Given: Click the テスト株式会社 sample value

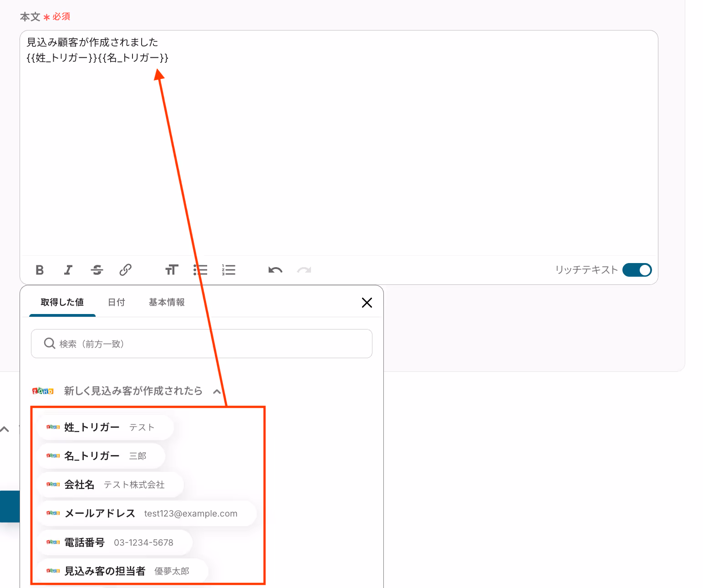Looking at the screenshot, I should click(x=134, y=485).
